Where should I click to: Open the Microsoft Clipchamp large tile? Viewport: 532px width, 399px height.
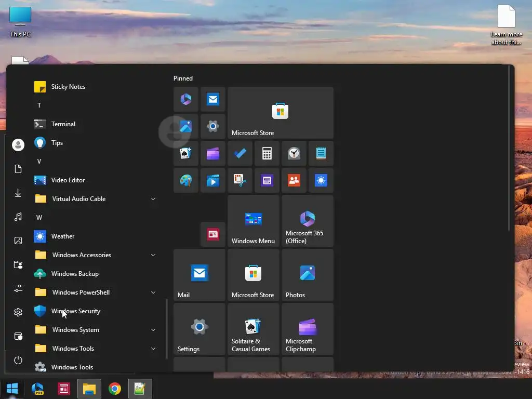308,329
